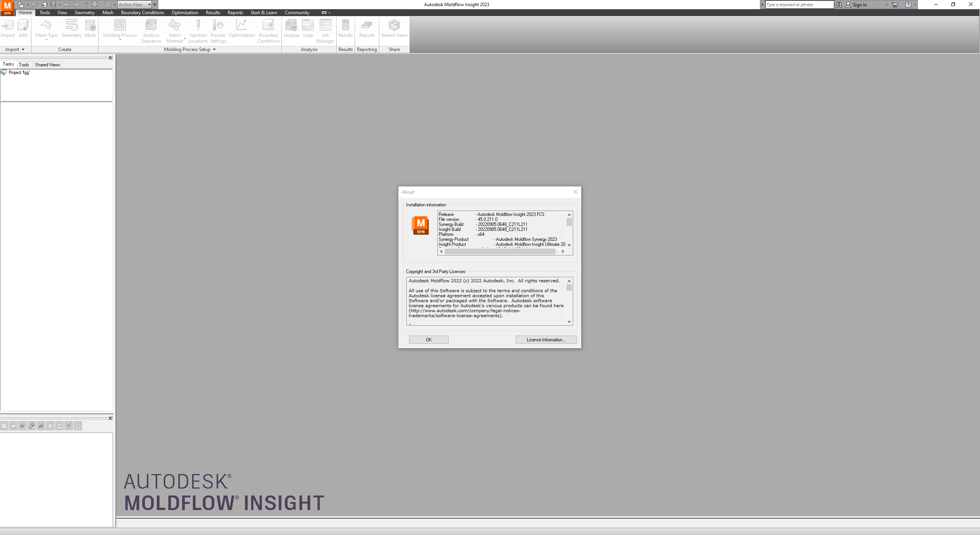Switch to the View ribbon tab
Viewport: 980px width, 535px height.
[x=62, y=13]
